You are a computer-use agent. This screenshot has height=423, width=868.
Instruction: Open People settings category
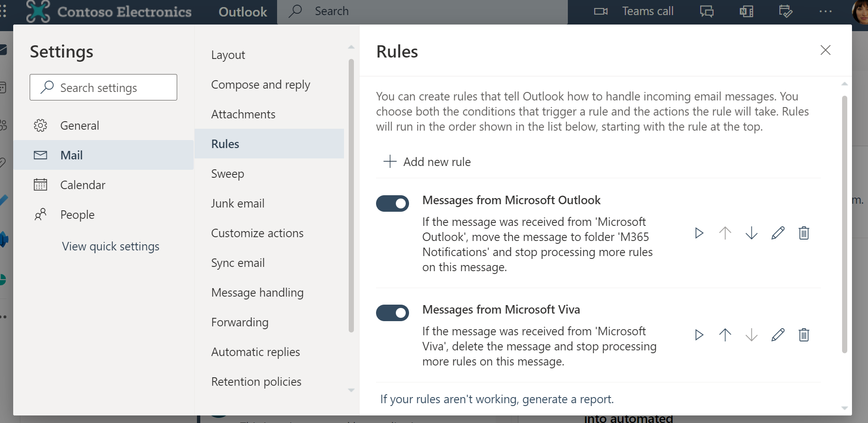(104, 215)
